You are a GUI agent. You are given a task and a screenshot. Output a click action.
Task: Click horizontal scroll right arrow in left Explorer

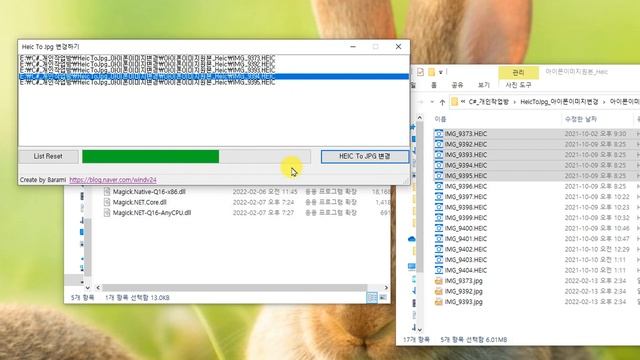click(x=386, y=288)
